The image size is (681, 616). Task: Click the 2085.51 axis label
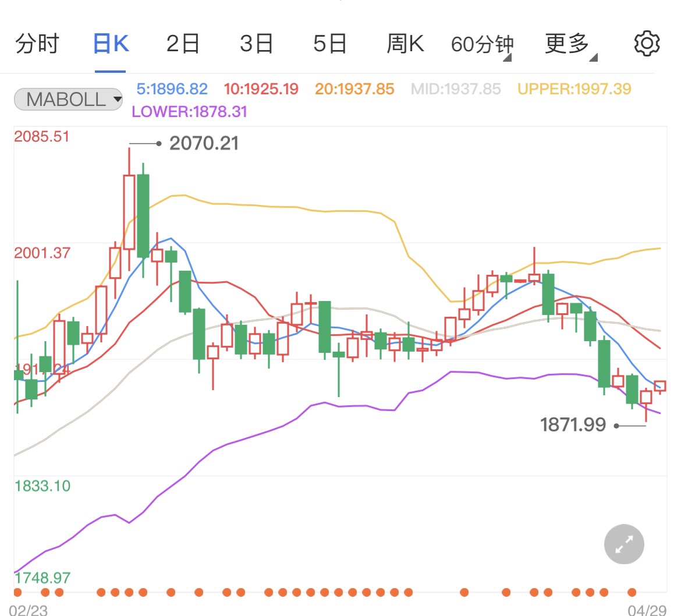tap(42, 137)
